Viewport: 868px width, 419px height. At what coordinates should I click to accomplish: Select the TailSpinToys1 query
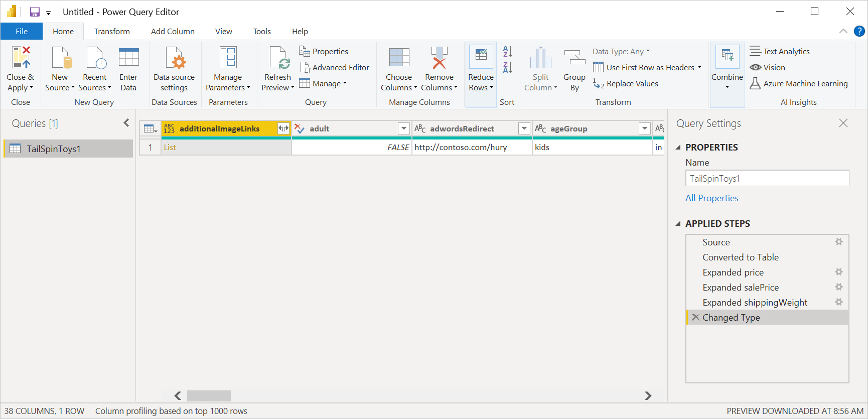pyautogui.click(x=69, y=149)
